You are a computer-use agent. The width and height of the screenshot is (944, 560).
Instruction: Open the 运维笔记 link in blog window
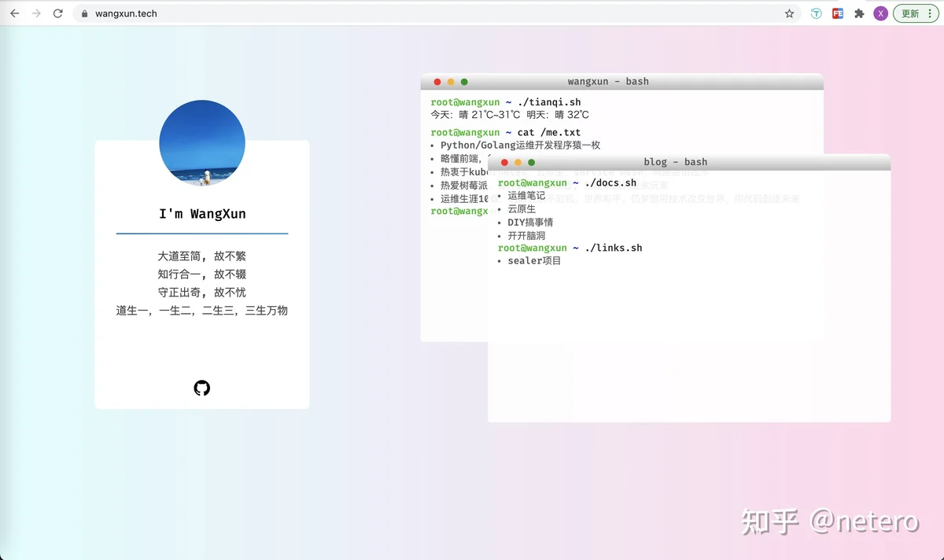(526, 196)
